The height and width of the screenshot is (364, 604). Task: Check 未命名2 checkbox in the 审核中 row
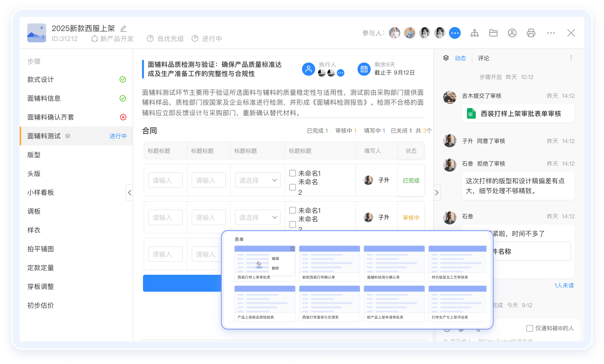tap(292, 224)
